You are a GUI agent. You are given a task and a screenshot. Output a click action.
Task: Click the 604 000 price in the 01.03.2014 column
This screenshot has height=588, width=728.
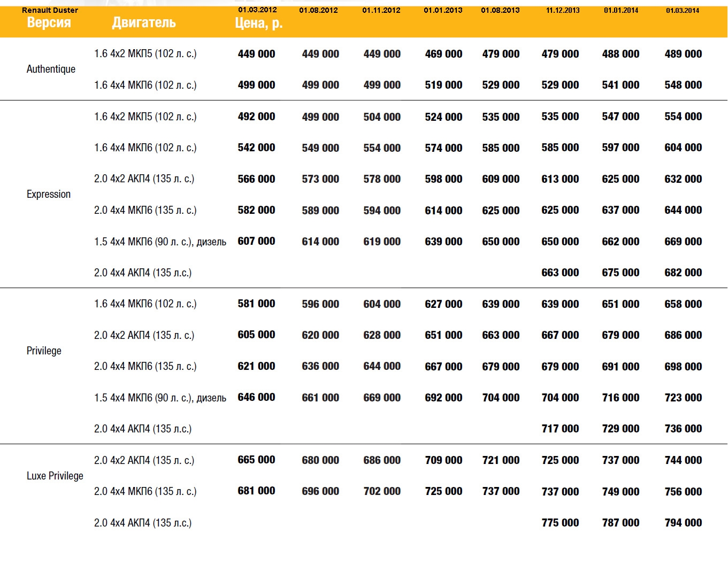(x=683, y=148)
